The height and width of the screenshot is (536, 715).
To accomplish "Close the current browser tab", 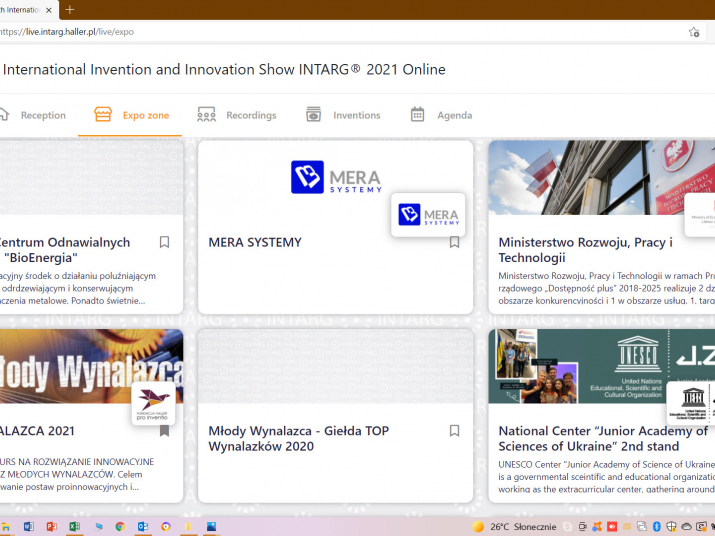I will coord(49,10).
